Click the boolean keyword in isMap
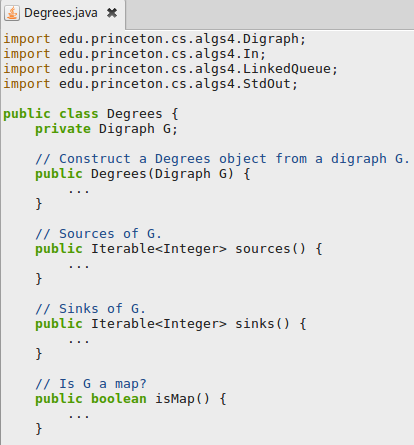The image size is (414, 445). click(x=119, y=399)
